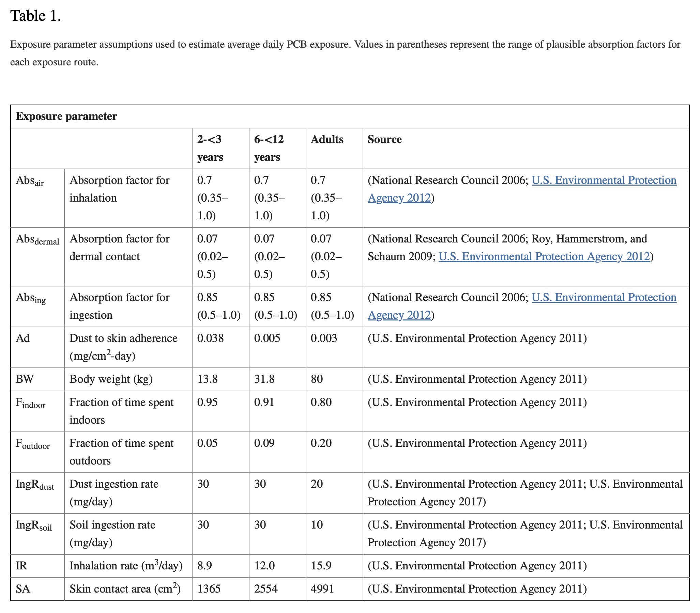This screenshot has width=700, height=613.
Task: Click the Table 1. heading
Action: [35, 16]
